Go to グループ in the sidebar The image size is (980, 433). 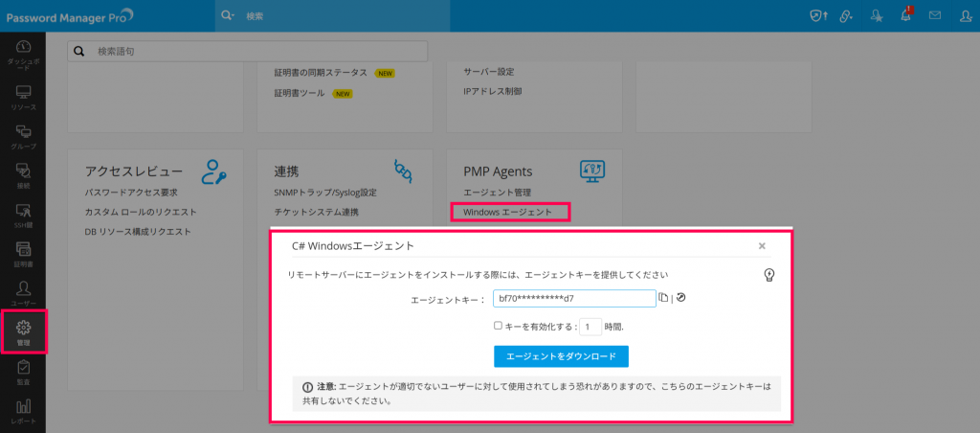(x=23, y=138)
